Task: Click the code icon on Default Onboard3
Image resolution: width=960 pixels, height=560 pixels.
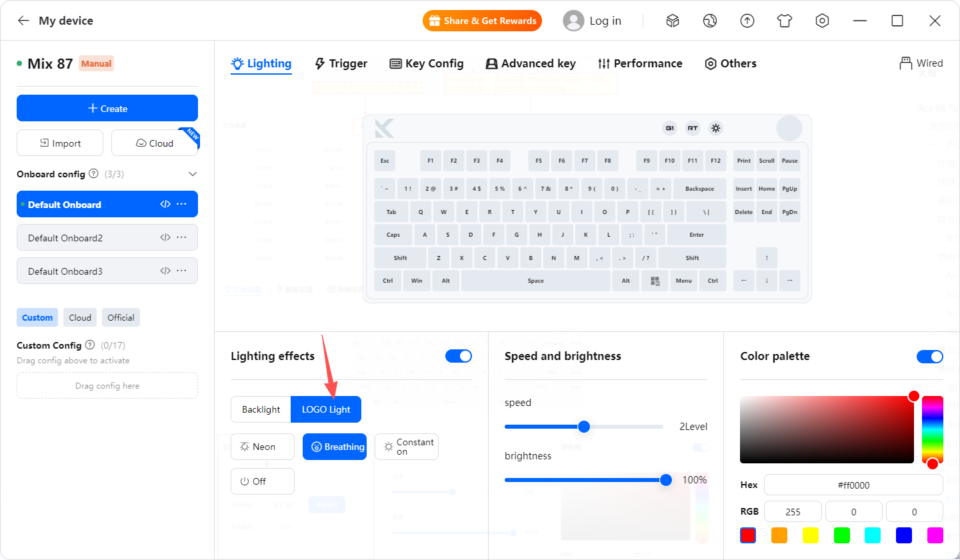Action: click(165, 271)
